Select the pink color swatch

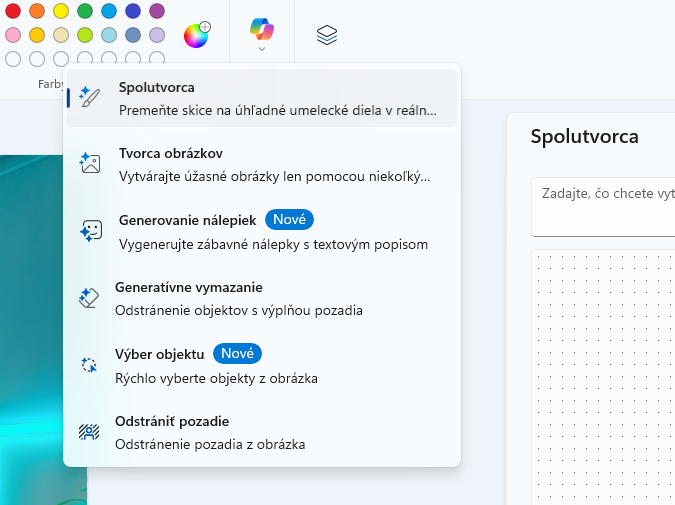[x=13, y=35]
